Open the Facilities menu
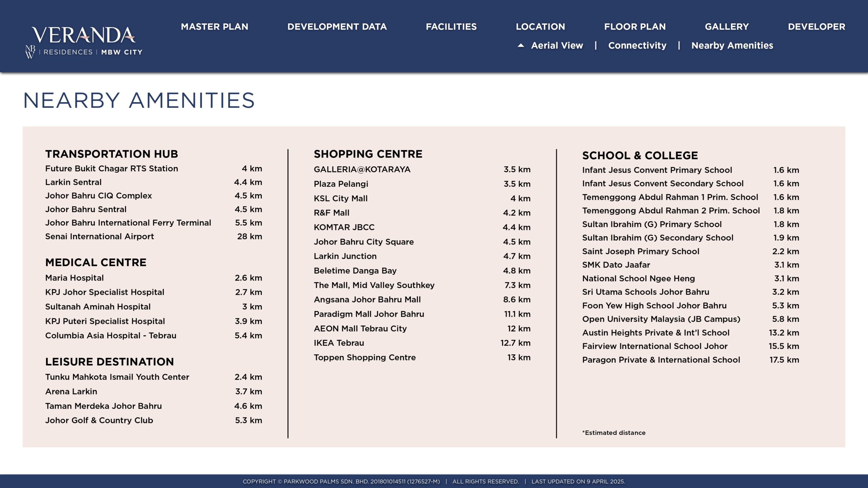The height and width of the screenshot is (488, 868). pos(451,27)
